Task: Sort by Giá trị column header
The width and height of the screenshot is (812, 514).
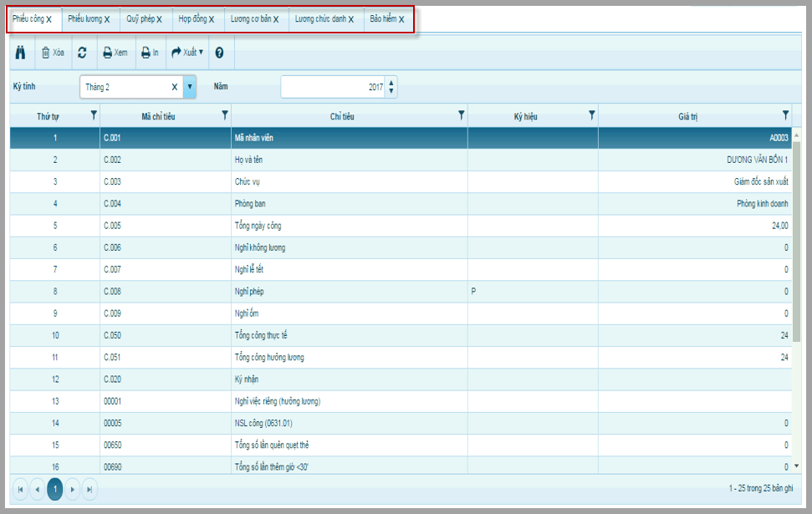Action: click(688, 116)
